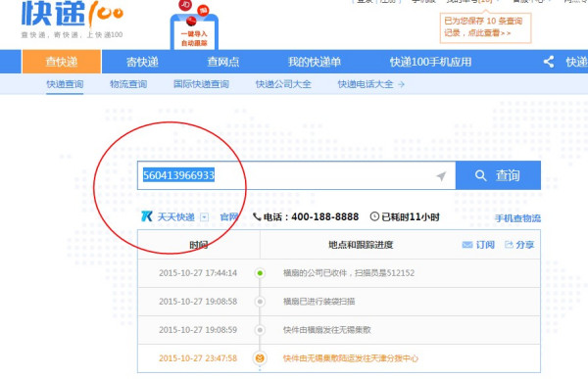Click the share icon in the blue navigation bar
The width and height of the screenshot is (588, 379).
pyautogui.click(x=549, y=62)
